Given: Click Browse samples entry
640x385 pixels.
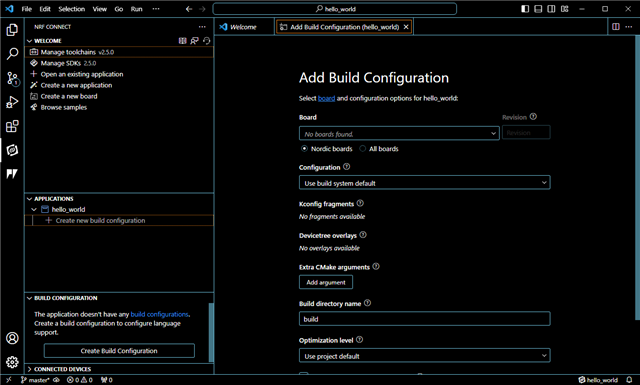Looking at the screenshot, I should (x=119, y=107).
